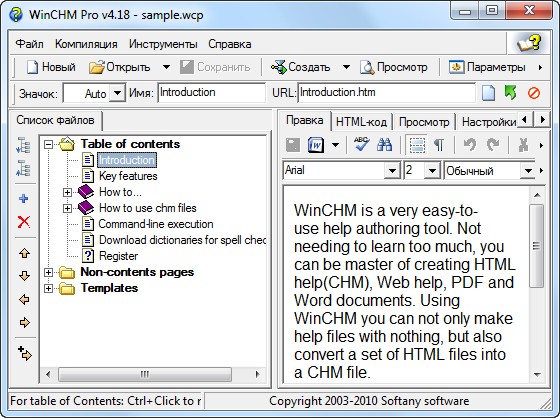The image size is (560, 418).
Task: Open the Компиляция menu
Action: [86, 44]
